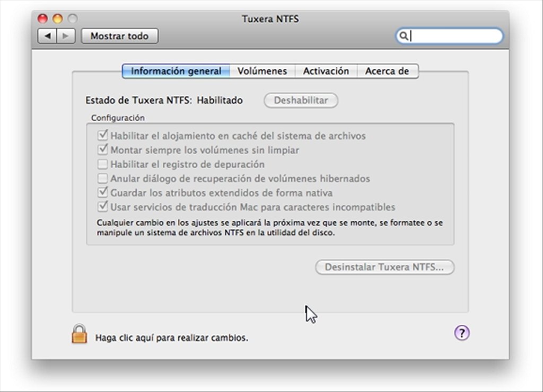Click 'Haga clic aquí para realizar cambios.' text
This screenshot has height=392, width=543.
point(172,337)
